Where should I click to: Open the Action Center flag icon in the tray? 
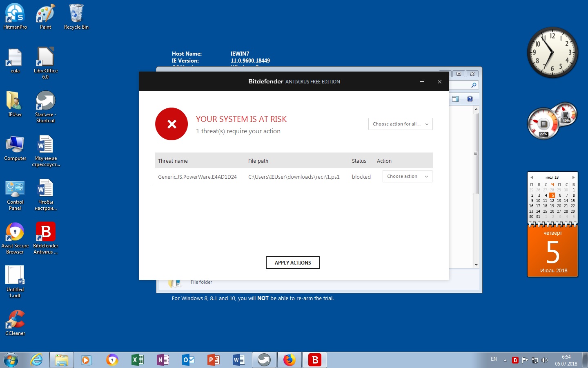click(x=525, y=360)
